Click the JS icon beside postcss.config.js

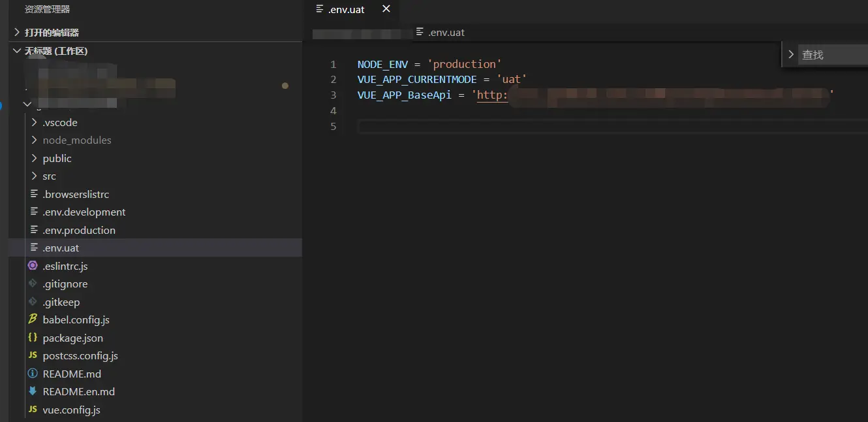tap(33, 355)
